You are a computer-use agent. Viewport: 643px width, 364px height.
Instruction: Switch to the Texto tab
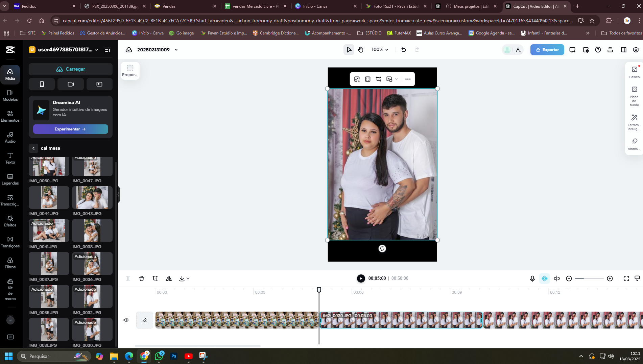[10, 158]
